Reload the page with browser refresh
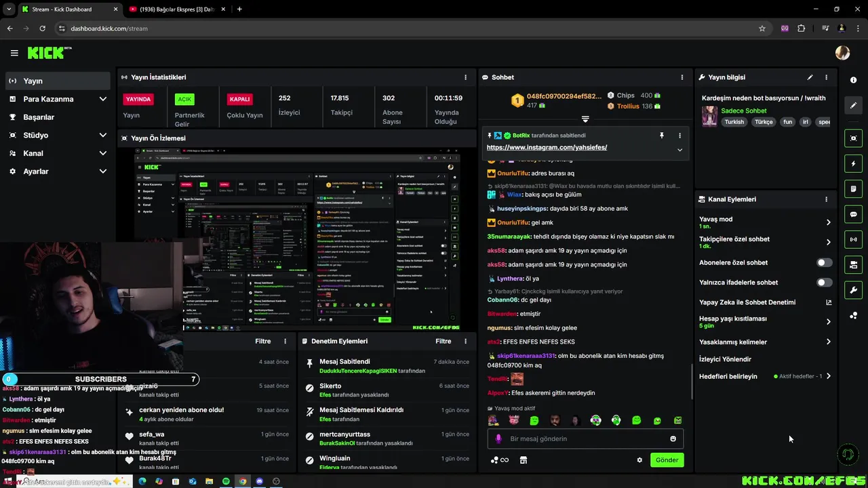868x488 pixels. coord(42,28)
